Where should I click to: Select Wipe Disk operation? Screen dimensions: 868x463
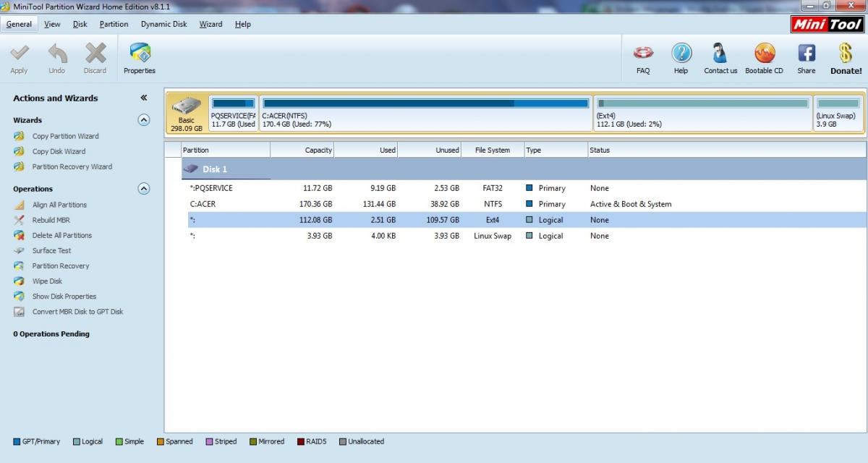tap(48, 281)
